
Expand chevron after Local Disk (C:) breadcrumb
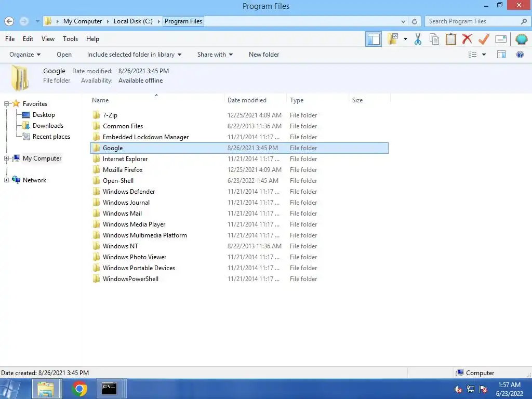pyautogui.click(x=158, y=21)
